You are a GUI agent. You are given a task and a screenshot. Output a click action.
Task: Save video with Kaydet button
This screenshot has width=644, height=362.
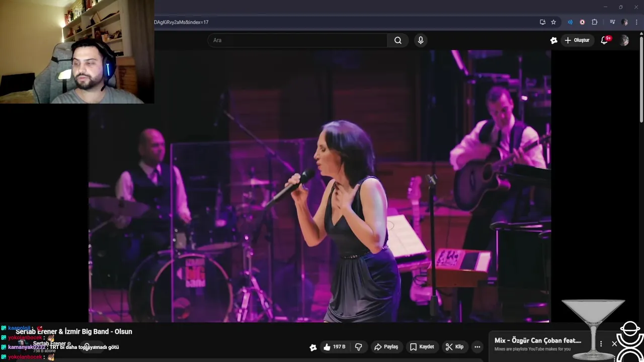pyautogui.click(x=422, y=347)
